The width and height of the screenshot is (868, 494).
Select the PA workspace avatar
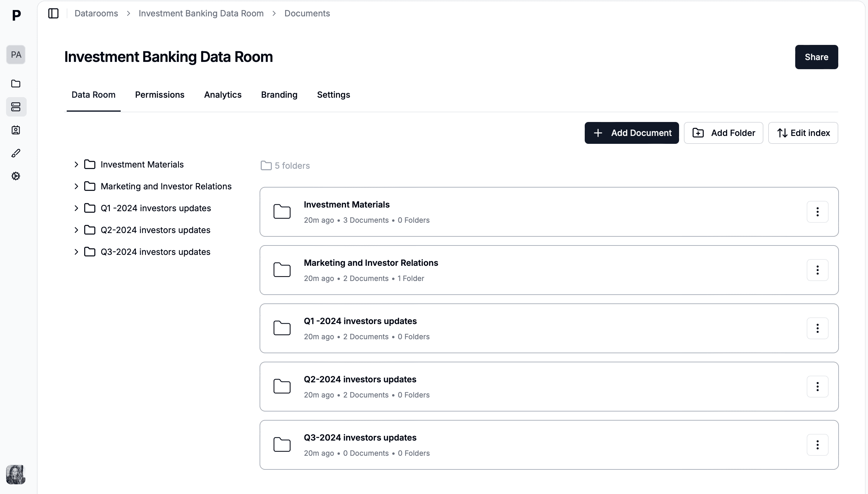pyautogui.click(x=16, y=54)
